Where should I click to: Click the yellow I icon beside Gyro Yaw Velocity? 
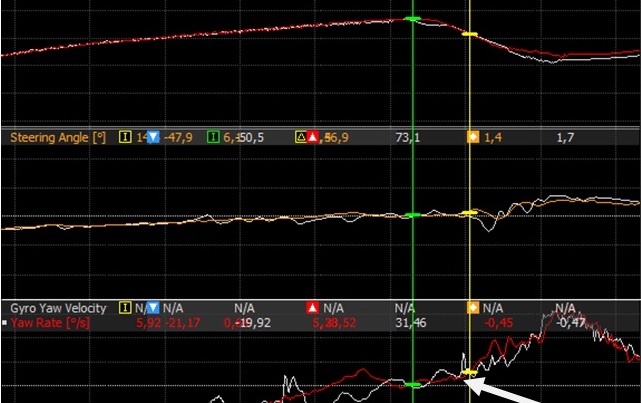tap(125, 308)
